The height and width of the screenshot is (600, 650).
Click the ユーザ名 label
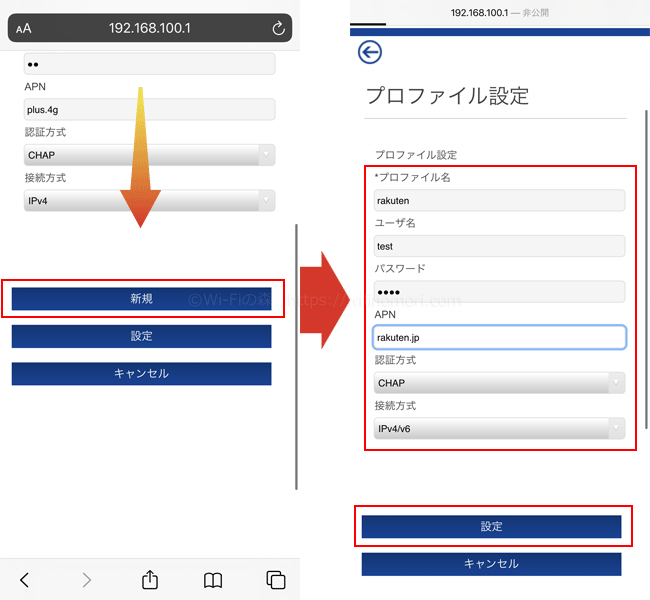395,223
